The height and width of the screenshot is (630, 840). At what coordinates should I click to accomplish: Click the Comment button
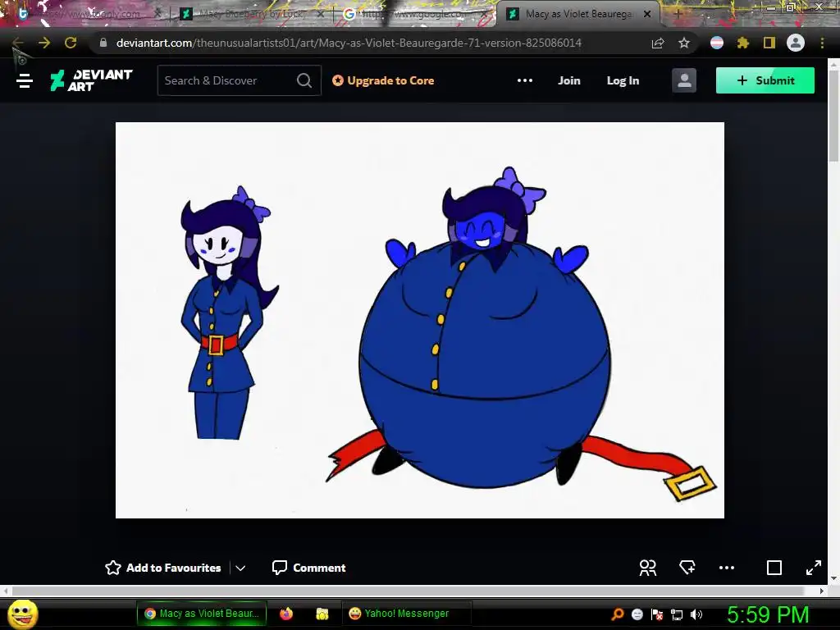(308, 568)
